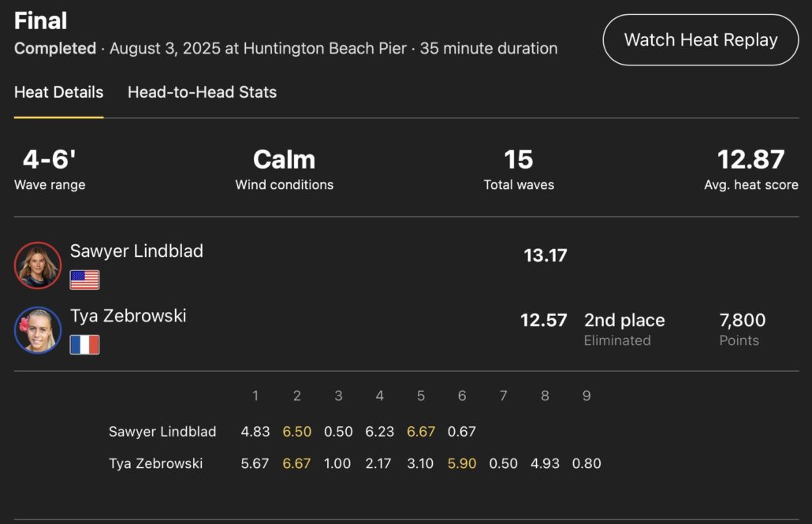Viewport: 812px width, 524px height.
Task: Click Zebrowski's highlighted 6.67 wave two score
Action: point(296,463)
